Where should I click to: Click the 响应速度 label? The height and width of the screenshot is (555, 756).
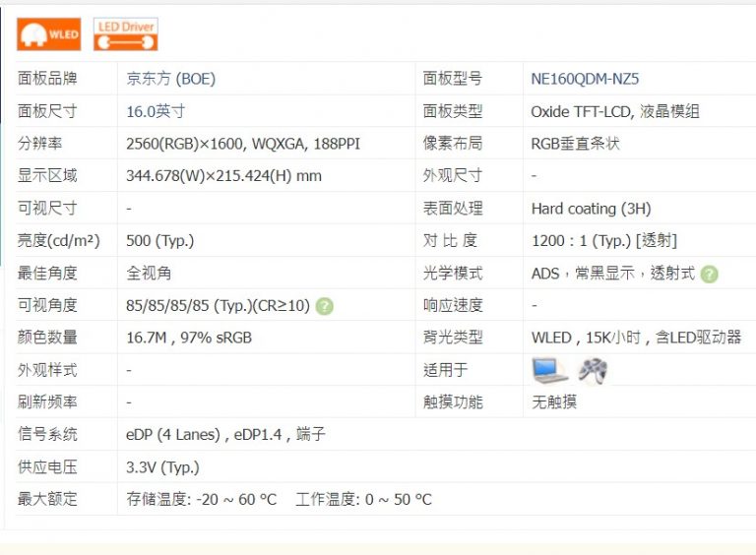[452, 305]
